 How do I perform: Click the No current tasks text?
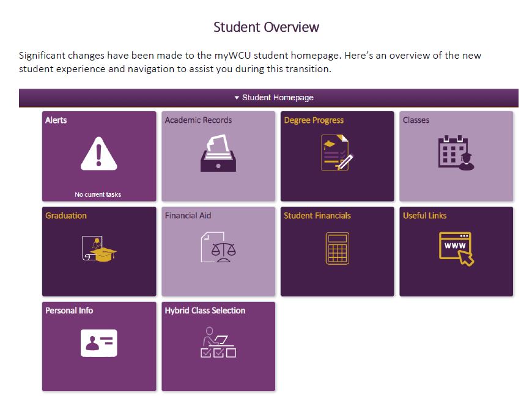(x=98, y=195)
